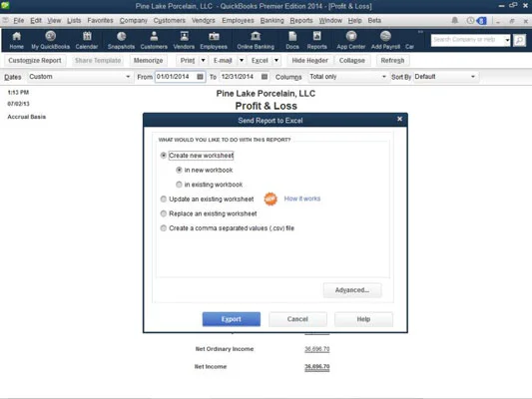
Task: Open the Favorites menu
Action: coord(100,20)
